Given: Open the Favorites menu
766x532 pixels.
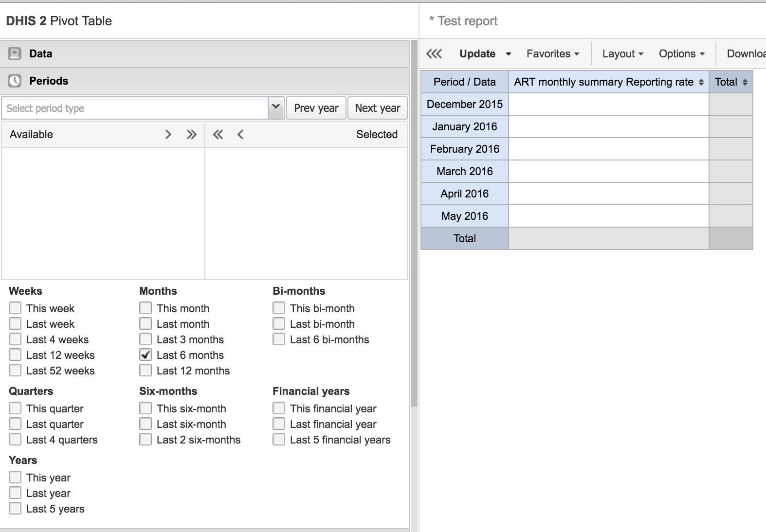Looking at the screenshot, I should [552, 53].
